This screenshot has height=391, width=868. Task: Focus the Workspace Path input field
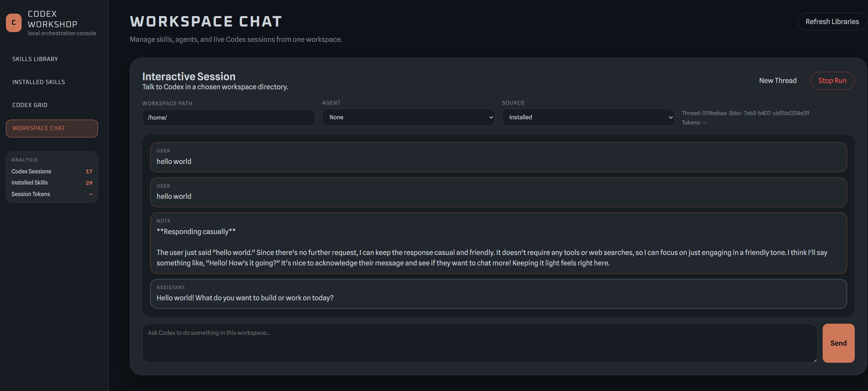click(x=228, y=118)
